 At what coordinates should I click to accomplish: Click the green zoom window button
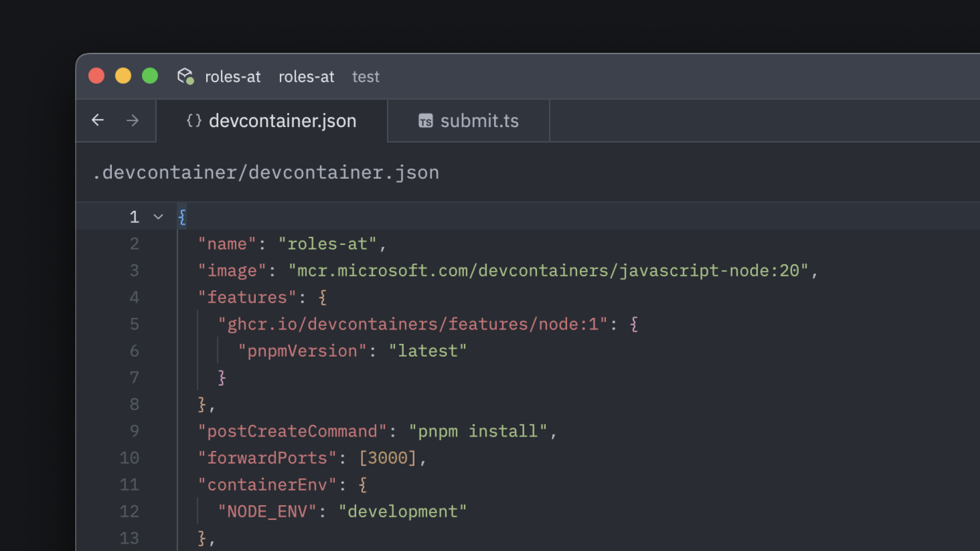pos(150,76)
